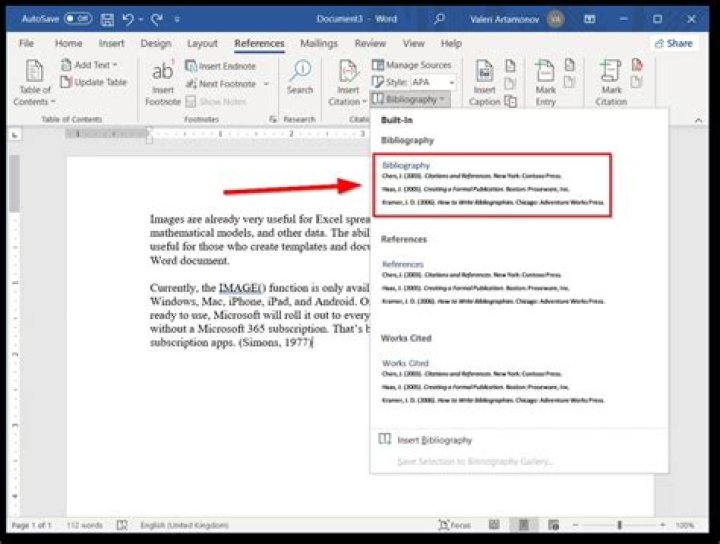Open the View tab
Screen dimensions: 720x544
click(413, 43)
